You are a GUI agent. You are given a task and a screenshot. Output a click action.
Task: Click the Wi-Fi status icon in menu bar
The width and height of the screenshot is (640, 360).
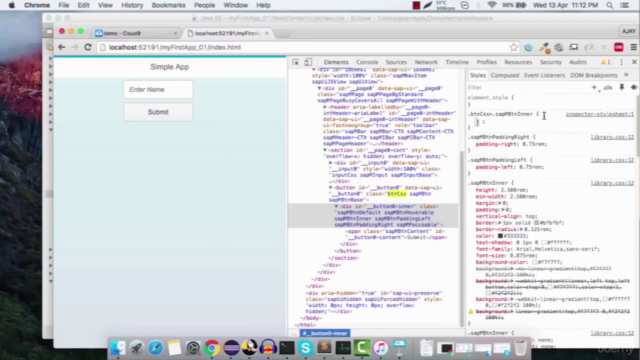pyautogui.click(x=492, y=5)
